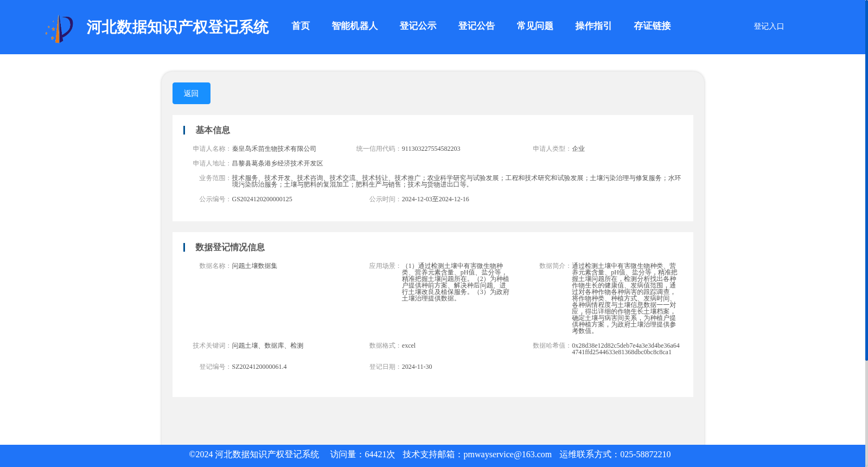868x467 pixels.
Task: Select applicant name 秦皇岛禾苗生物技术有限公司
Action: tap(274, 149)
